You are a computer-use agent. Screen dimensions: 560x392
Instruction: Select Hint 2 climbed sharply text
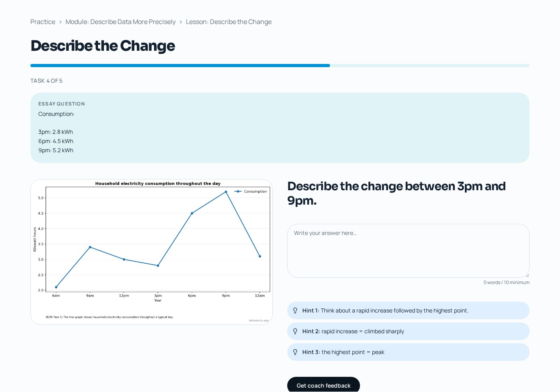click(x=408, y=331)
